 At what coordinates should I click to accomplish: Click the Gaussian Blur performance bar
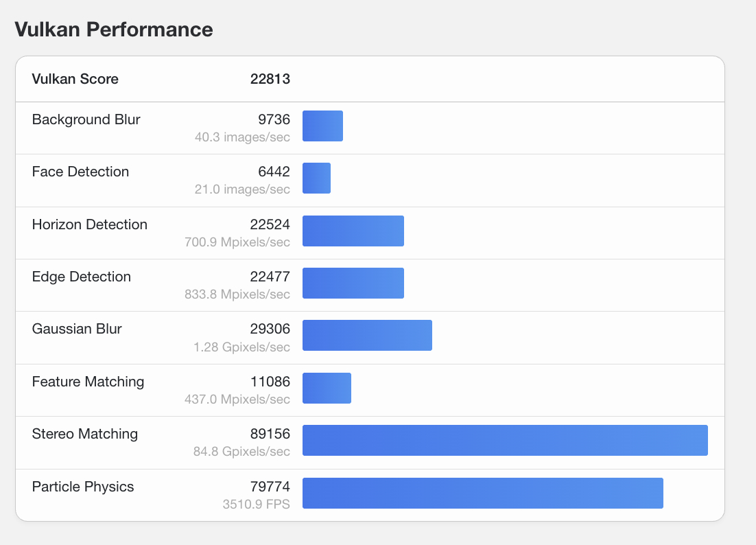[367, 336]
